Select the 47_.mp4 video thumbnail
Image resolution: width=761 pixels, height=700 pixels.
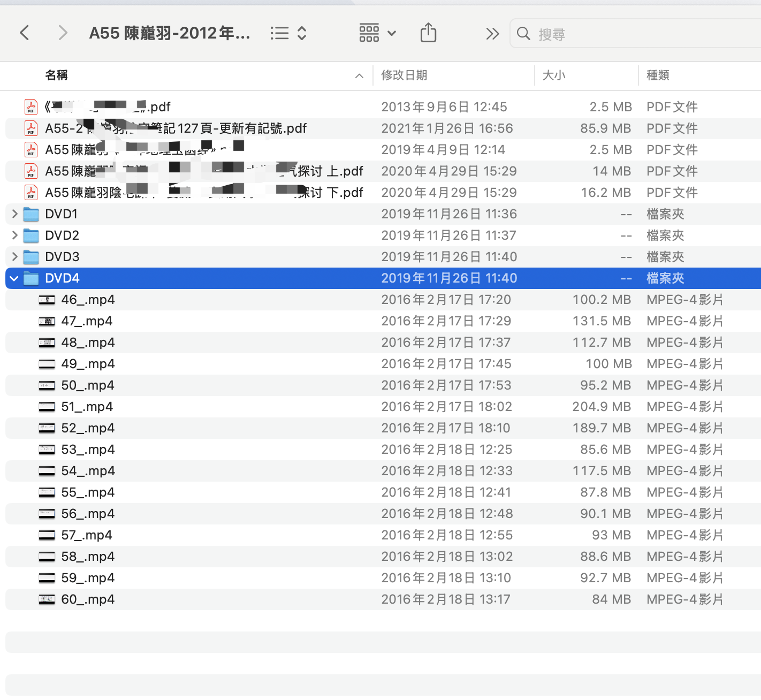click(x=47, y=321)
